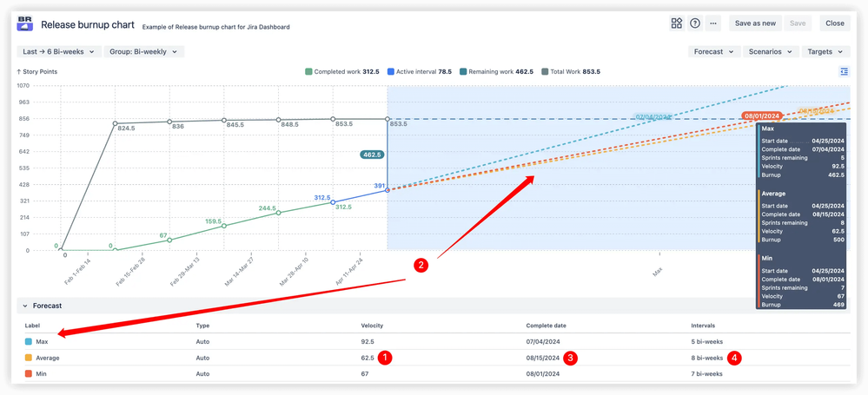Click the Story Points axis arrow label

[x=36, y=72]
